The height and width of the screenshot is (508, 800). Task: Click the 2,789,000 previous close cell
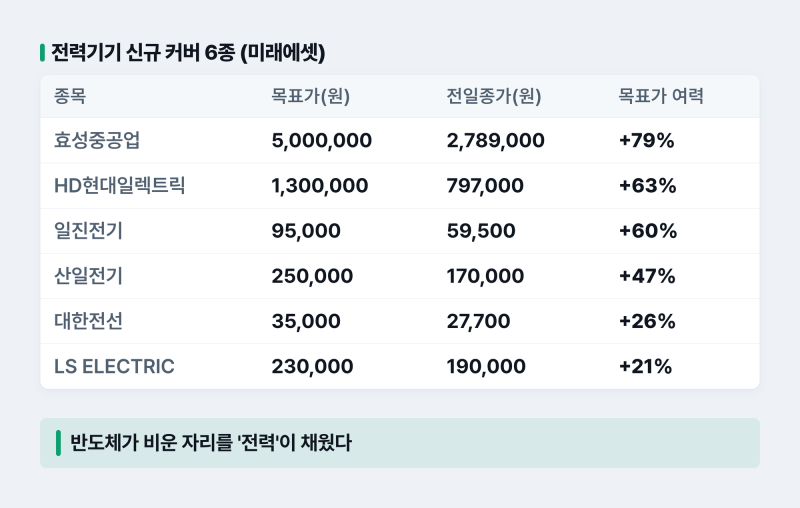click(495, 140)
